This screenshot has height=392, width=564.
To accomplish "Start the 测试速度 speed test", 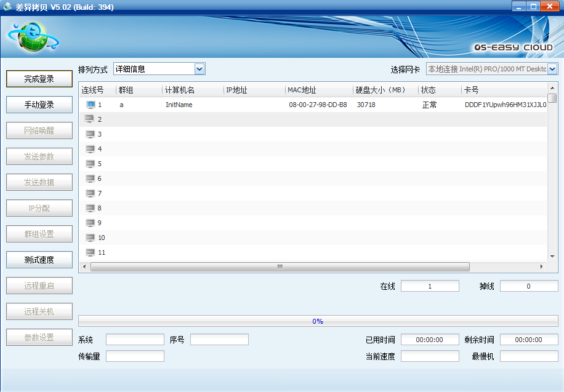I will (39, 260).
